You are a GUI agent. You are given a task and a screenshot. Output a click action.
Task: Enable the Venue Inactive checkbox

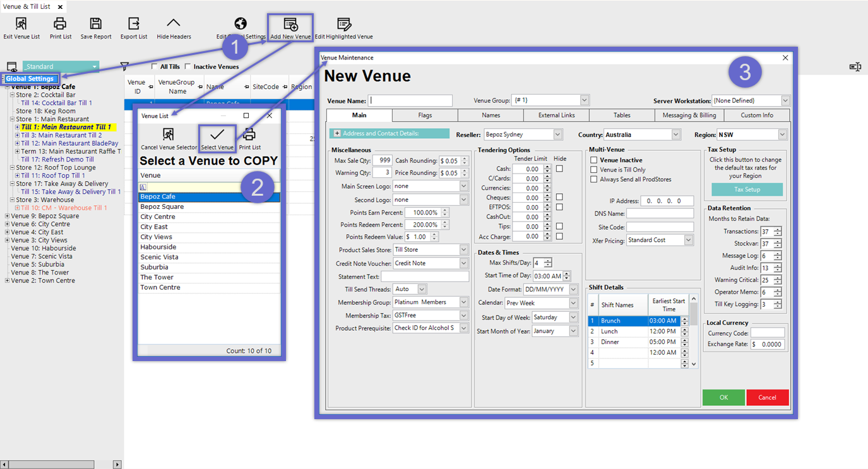(x=593, y=160)
